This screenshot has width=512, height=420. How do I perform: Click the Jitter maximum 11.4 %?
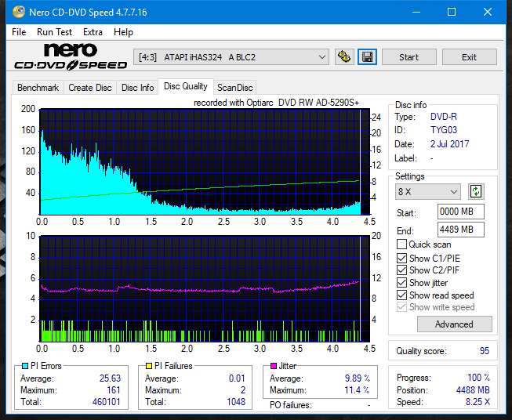coord(358,390)
